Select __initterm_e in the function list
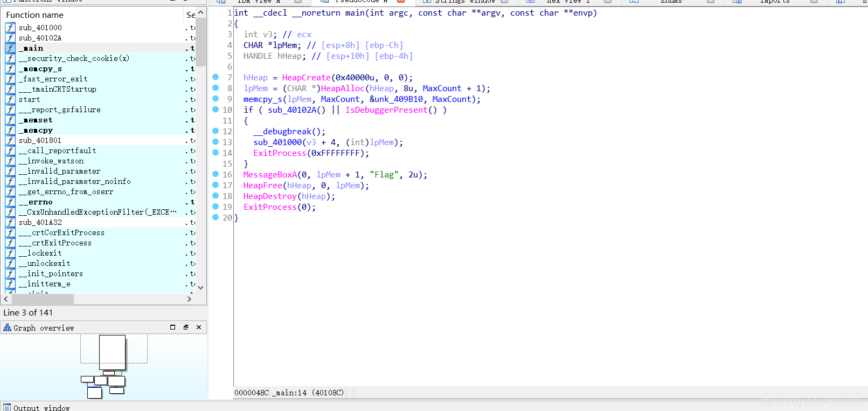This screenshot has height=411, width=868. click(44, 284)
